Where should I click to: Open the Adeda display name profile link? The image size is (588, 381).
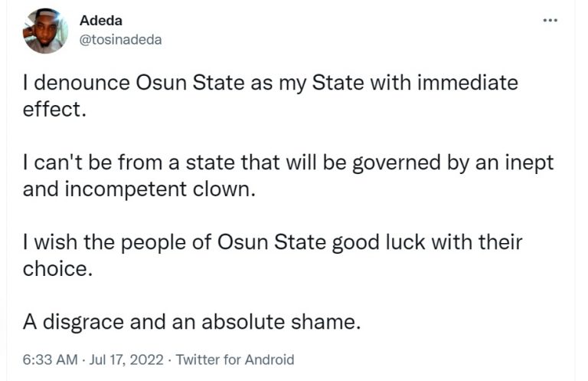[x=96, y=21]
